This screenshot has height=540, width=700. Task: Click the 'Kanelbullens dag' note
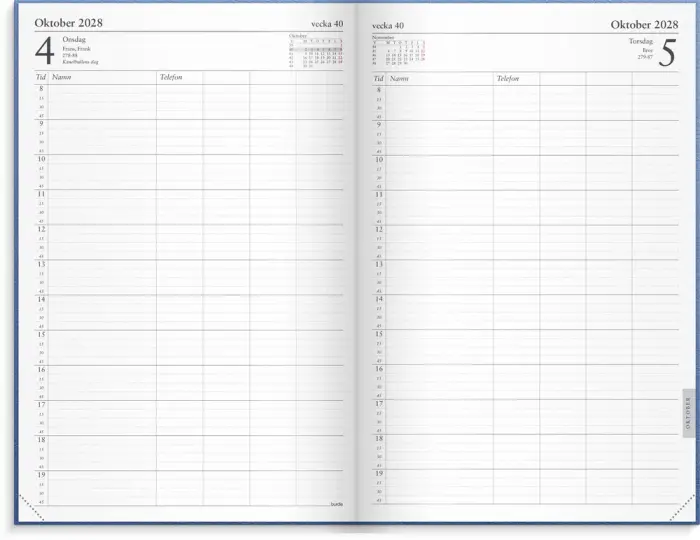click(80, 62)
